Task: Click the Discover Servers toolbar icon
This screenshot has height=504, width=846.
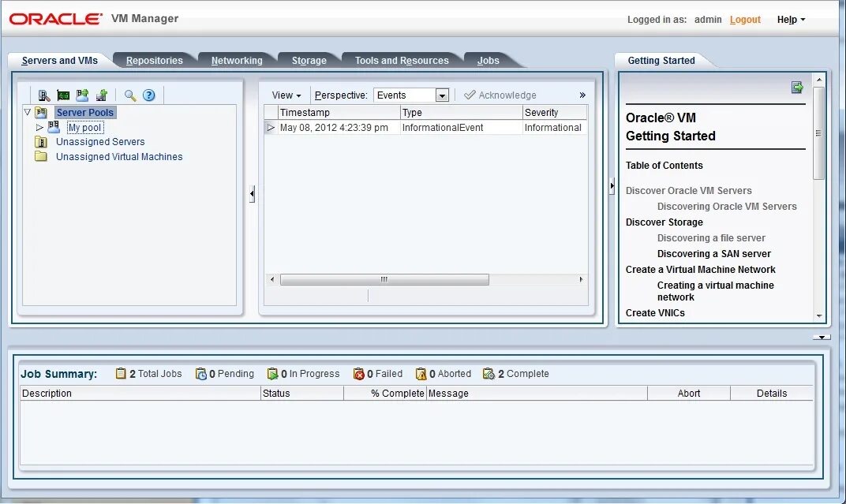Action: [x=43, y=95]
